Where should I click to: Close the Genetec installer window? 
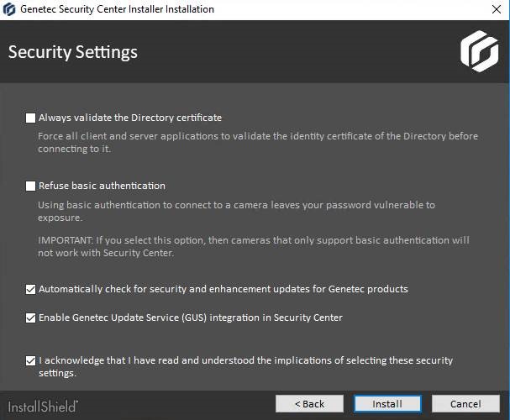497,9
